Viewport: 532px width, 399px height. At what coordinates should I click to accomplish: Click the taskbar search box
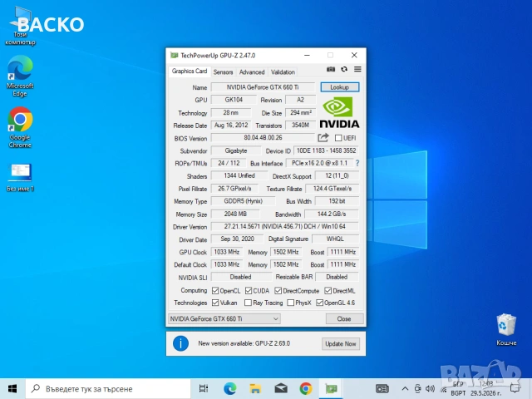108,388
